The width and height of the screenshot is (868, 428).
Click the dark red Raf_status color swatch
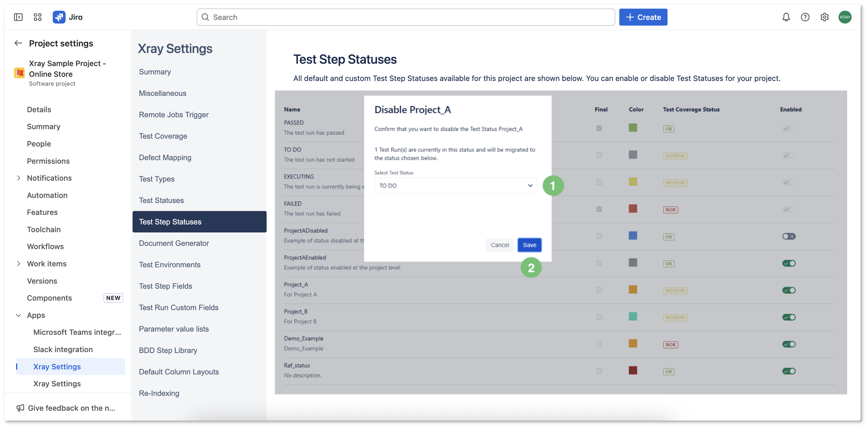coord(632,370)
